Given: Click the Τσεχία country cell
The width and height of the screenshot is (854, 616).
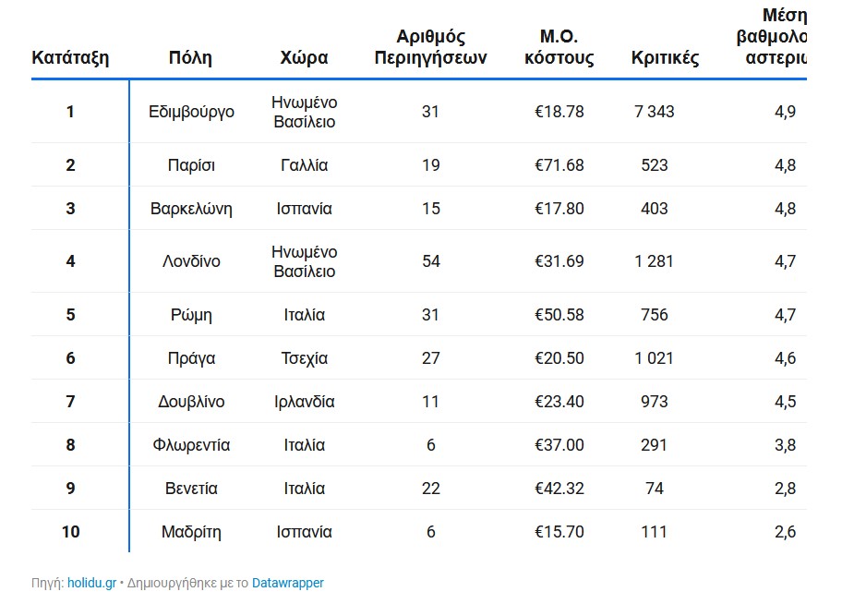Looking at the screenshot, I should [304, 358].
